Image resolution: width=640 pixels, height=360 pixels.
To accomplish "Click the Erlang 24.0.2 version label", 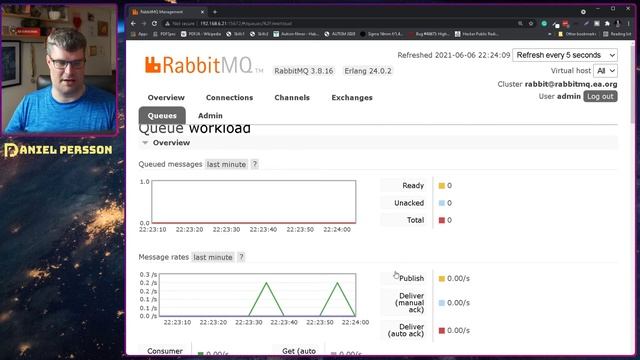I will pos(368,71).
